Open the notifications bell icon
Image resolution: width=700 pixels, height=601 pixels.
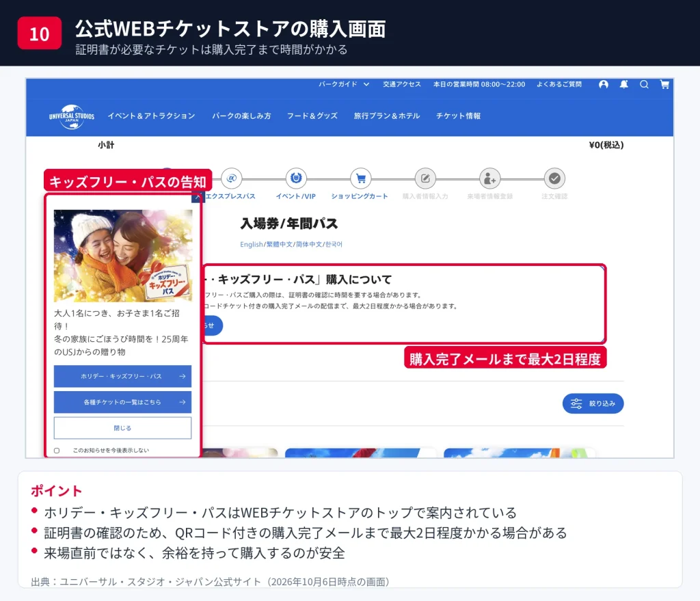624,84
